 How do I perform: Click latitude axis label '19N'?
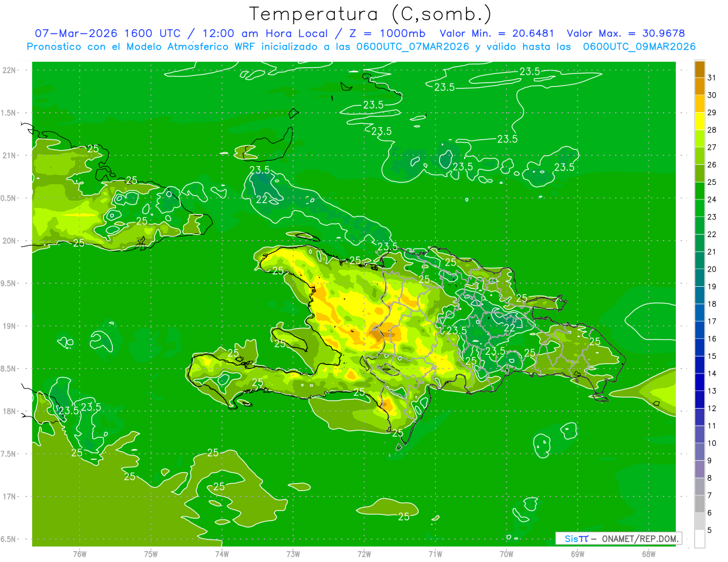[x=10, y=326]
